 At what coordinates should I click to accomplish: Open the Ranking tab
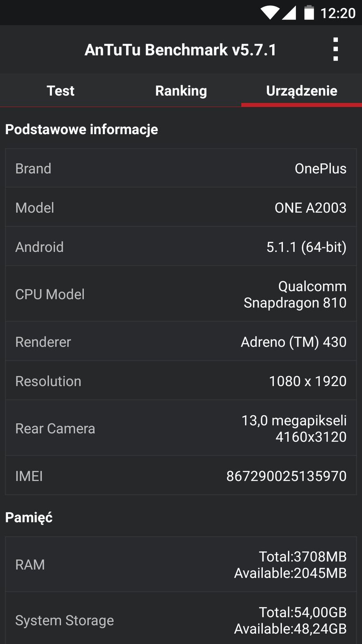click(181, 91)
